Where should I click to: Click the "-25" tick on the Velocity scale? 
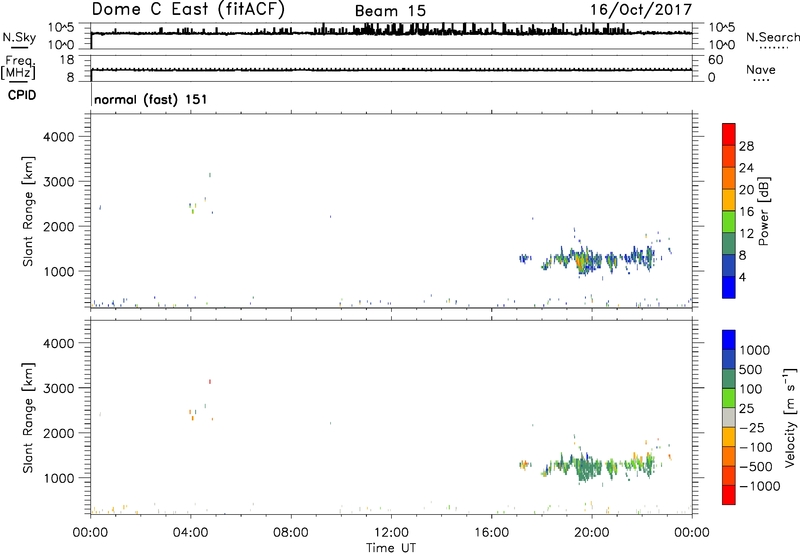(752, 428)
